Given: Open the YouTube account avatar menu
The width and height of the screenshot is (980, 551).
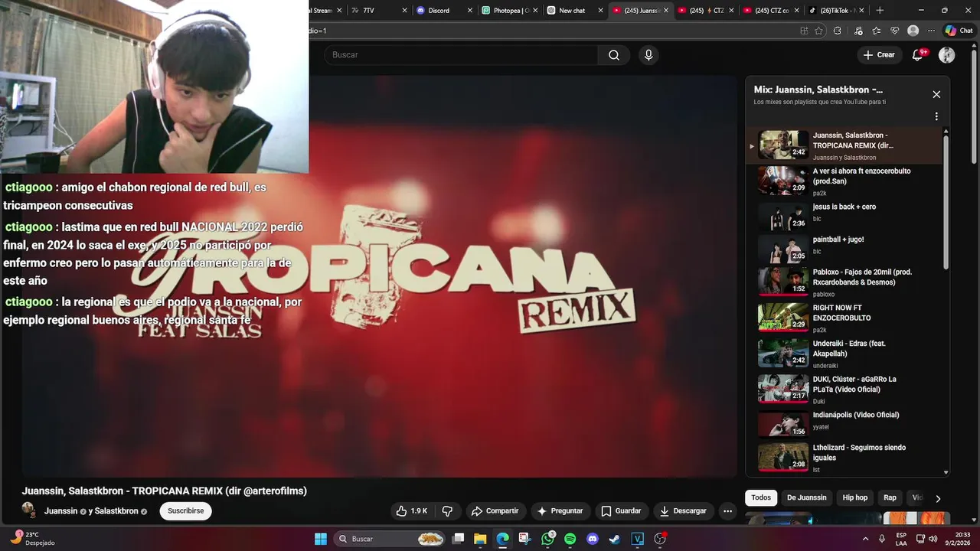Looking at the screenshot, I should pyautogui.click(x=947, y=55).
